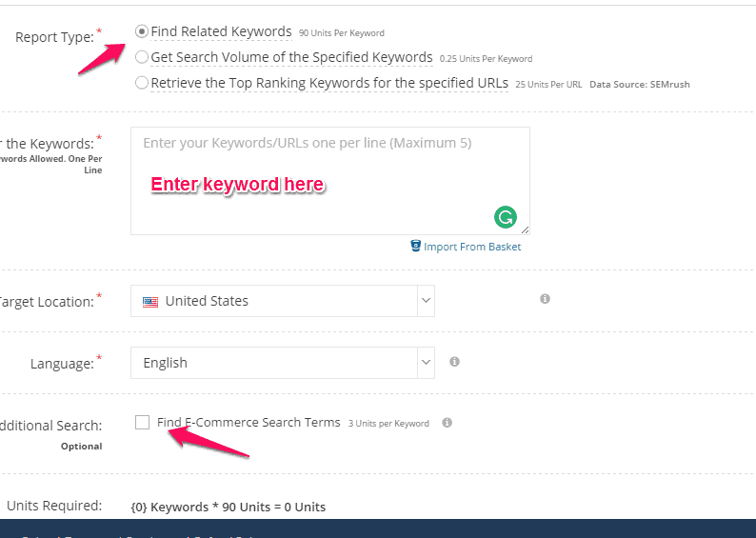The height and width of the screenshot is (538, 756).
Task: Select Get Search Volume of Specified Keywords
Action: click(141, 57)
